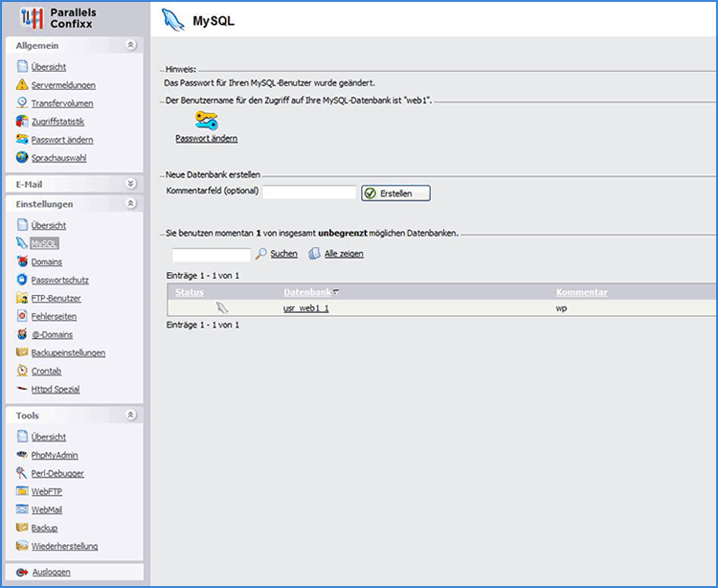
Task: Open Backupeinstellungen link
Action: tap(68, 353)
